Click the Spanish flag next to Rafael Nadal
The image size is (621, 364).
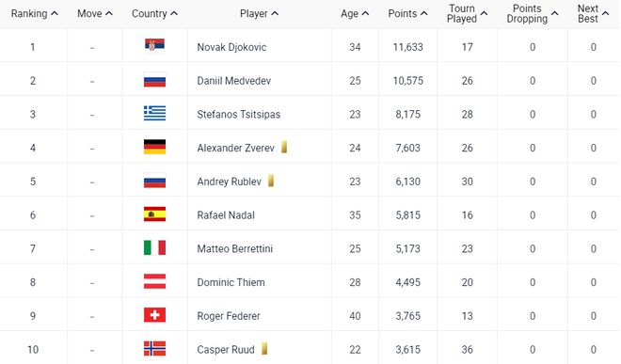[154, 214]
